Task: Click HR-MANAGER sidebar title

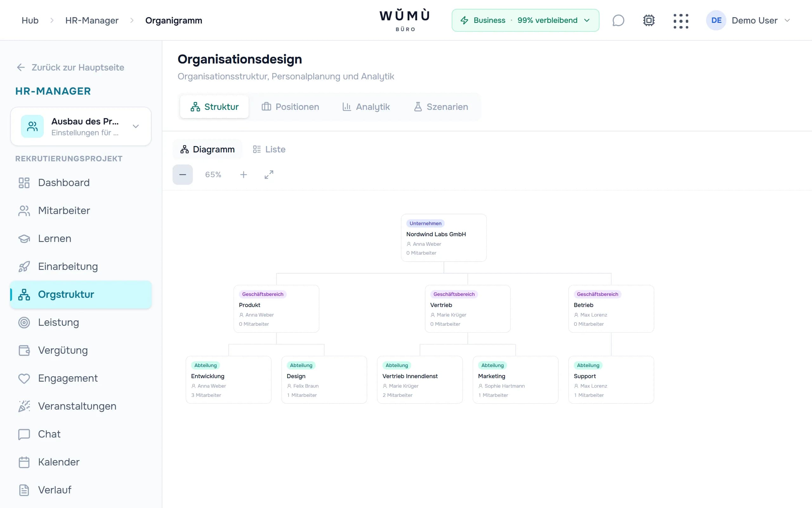Action: (53, 91)
